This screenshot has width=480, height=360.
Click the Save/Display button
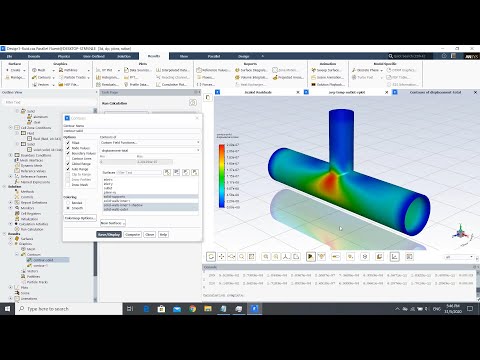coord(109,235)
